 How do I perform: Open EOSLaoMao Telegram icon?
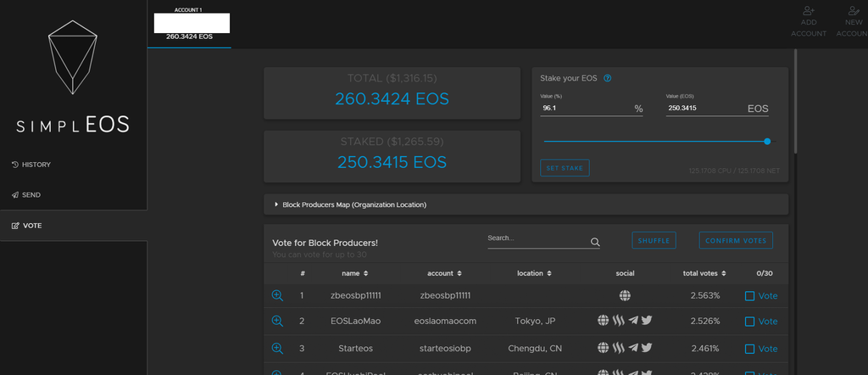click(x=633, y=320)
